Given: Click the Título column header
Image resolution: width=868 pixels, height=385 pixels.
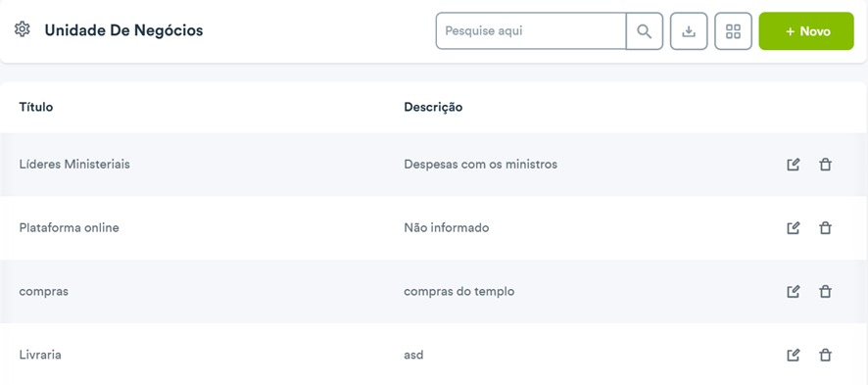Looking at the screenshot, I should coord(36,107).
